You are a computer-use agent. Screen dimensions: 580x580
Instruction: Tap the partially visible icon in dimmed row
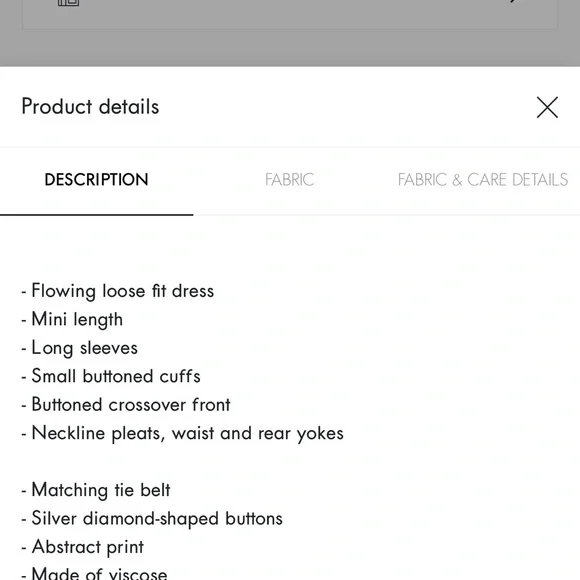[68, 3]
